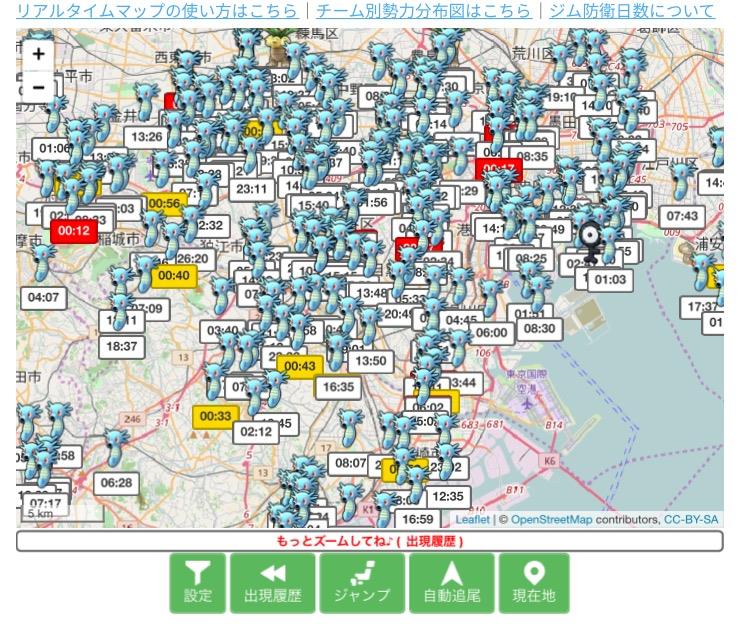Click the 06:00 timer label

pyautogui.click(x=491, y=333)
